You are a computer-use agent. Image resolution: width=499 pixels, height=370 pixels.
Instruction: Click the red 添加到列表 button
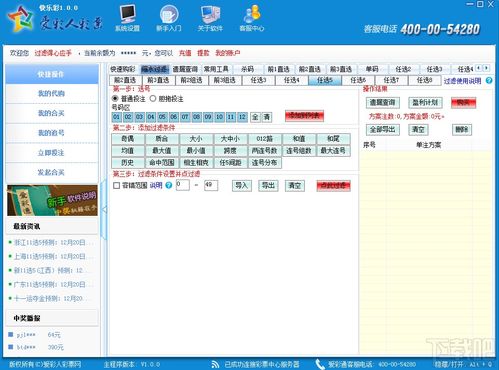(304, 116)
